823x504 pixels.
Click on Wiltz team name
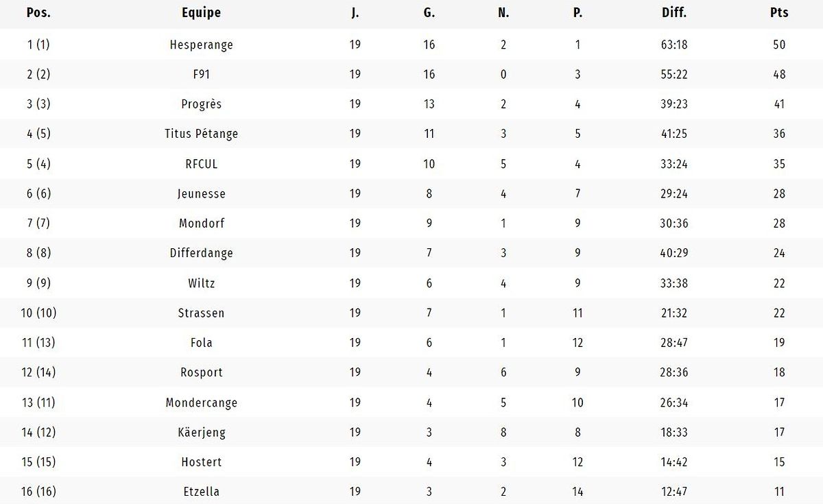(x=201, y=283)
